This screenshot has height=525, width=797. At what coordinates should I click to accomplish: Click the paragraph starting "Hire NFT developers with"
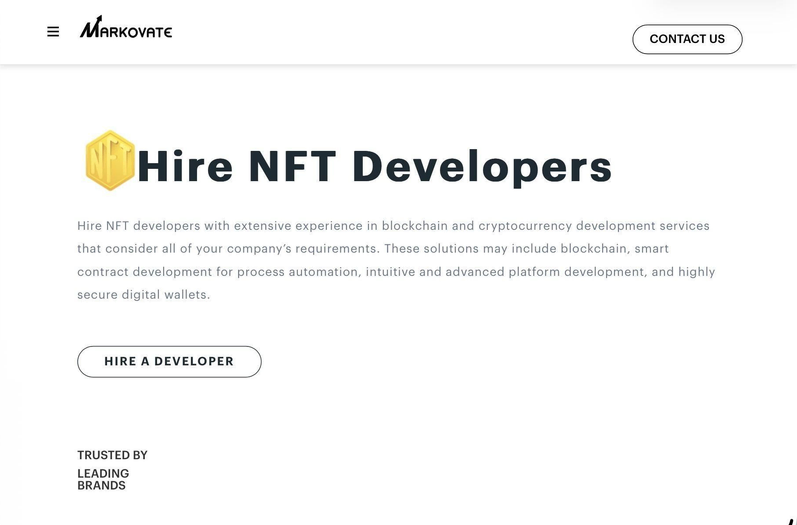pos(396,260)
